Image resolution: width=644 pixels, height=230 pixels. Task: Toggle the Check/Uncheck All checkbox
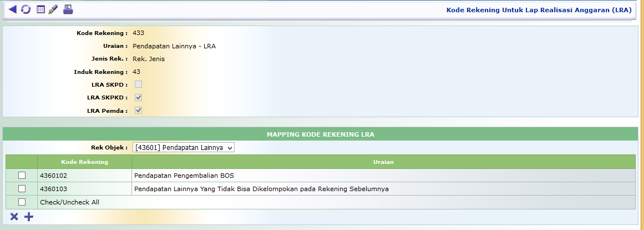pyautogui.click(x=22, y=202)
